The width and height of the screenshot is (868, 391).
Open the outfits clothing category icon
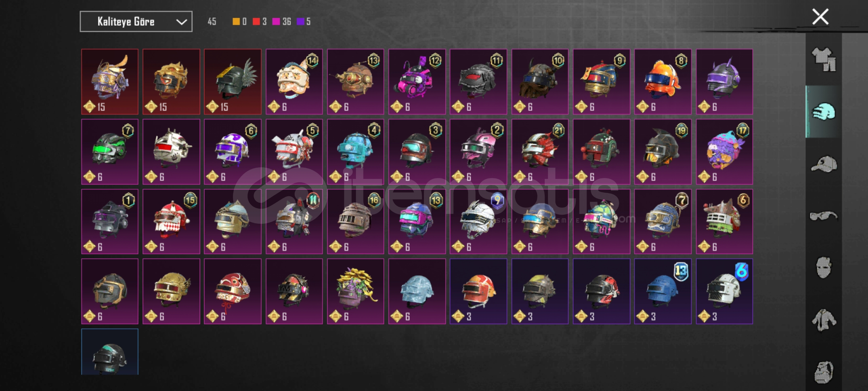pyautogui.click(x=824, y=60)
